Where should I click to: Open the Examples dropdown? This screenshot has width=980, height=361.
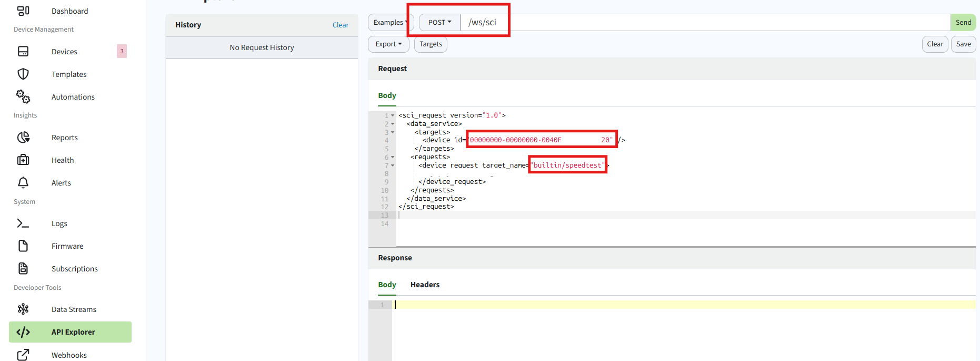click(390, 23)
